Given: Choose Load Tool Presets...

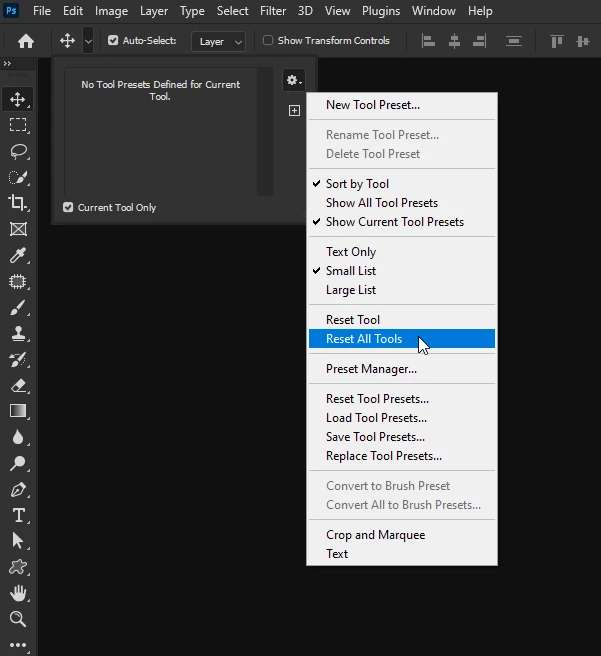Looking at the screenshot, I should point(402,418).
